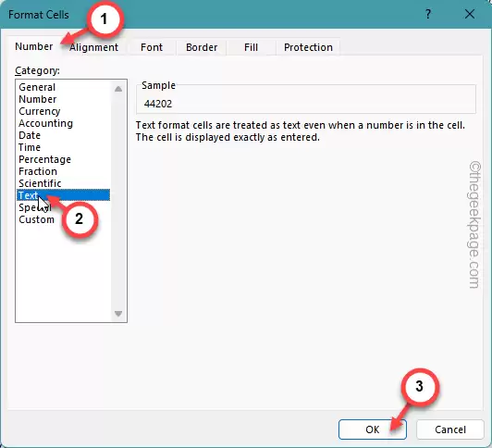Confirm with the OK button
The width and height of the screenshot is (492, 448).
(373, 429)
